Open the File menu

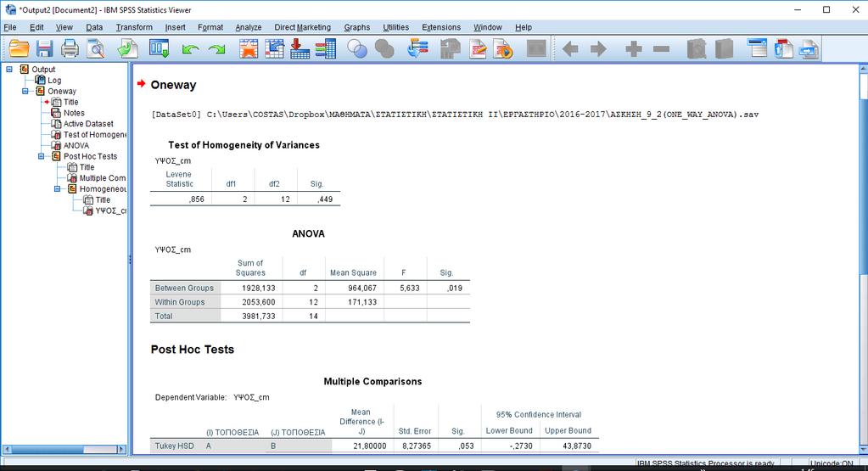10,27
